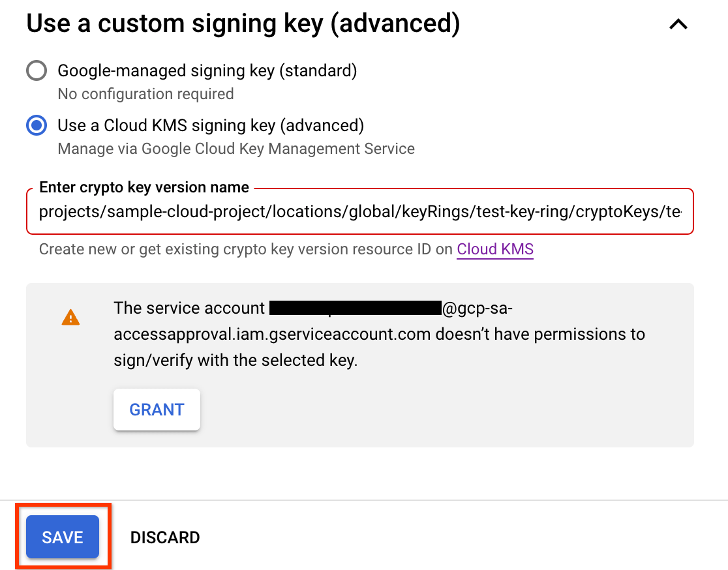Click the "Enter crypto key version name" field label

tap(144, 188)
